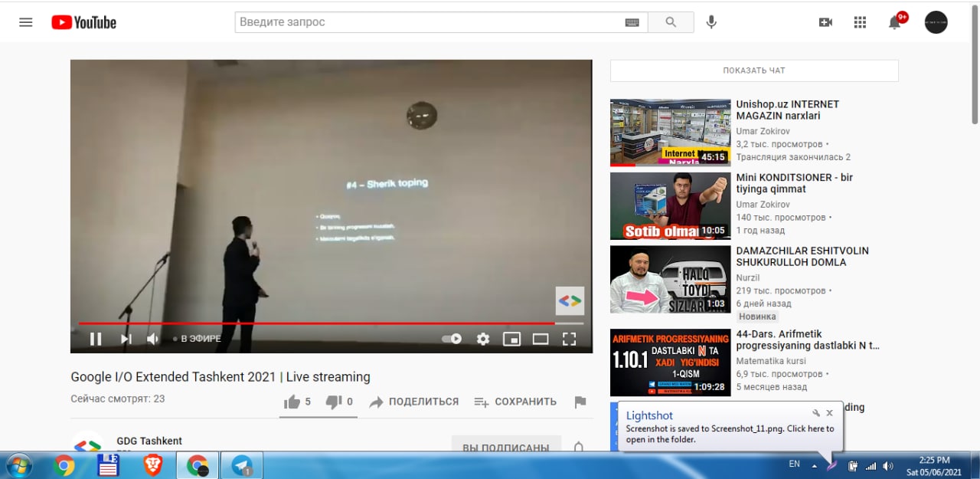Viewport: 980px width, 479px height.
Task: Click 'Сейчас смотрят: 23' viewer count
Action: coord(117,399)
